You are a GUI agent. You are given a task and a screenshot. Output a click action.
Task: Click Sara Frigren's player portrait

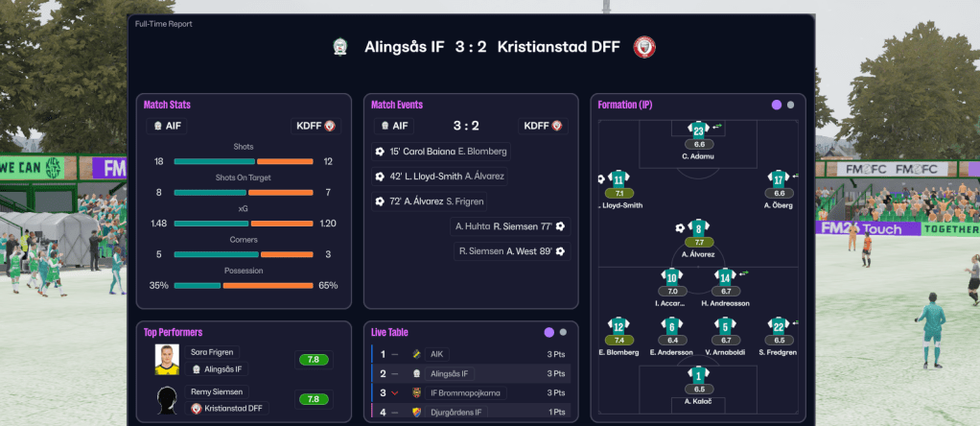click(168, 360)
